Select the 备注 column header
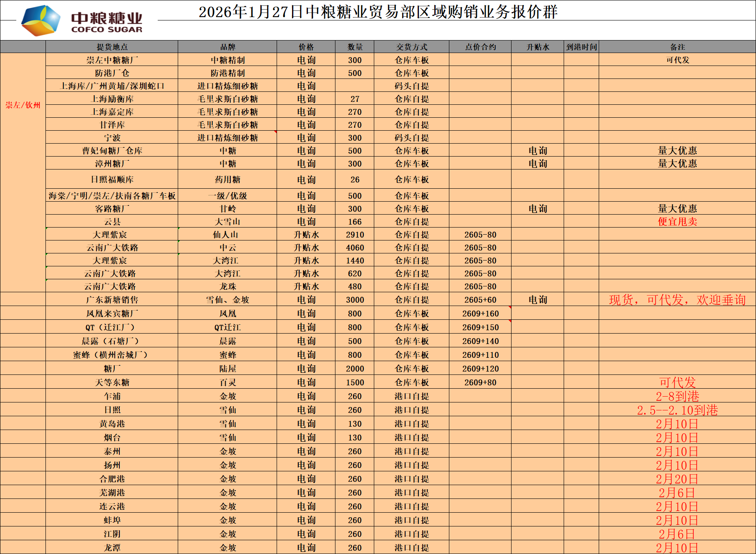Image resolution: width=756 pixels, height=554 pixels. (x=677, y=47)
